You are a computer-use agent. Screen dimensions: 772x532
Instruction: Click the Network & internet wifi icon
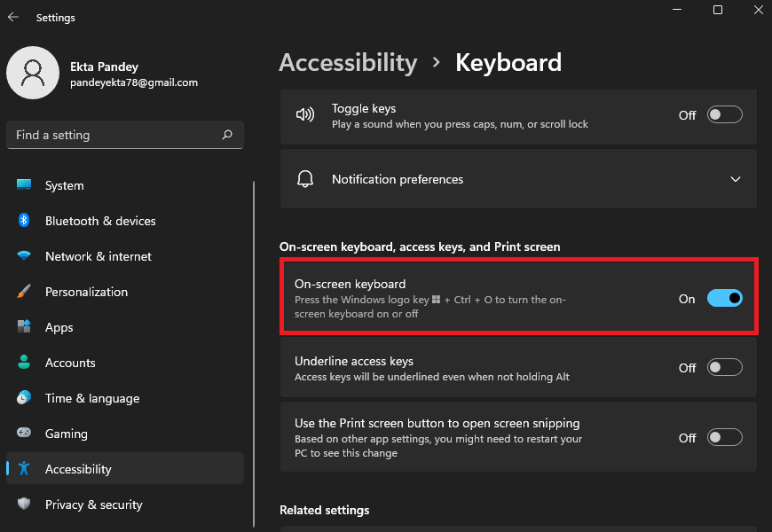pyautogui.click(x=25, y=256)
